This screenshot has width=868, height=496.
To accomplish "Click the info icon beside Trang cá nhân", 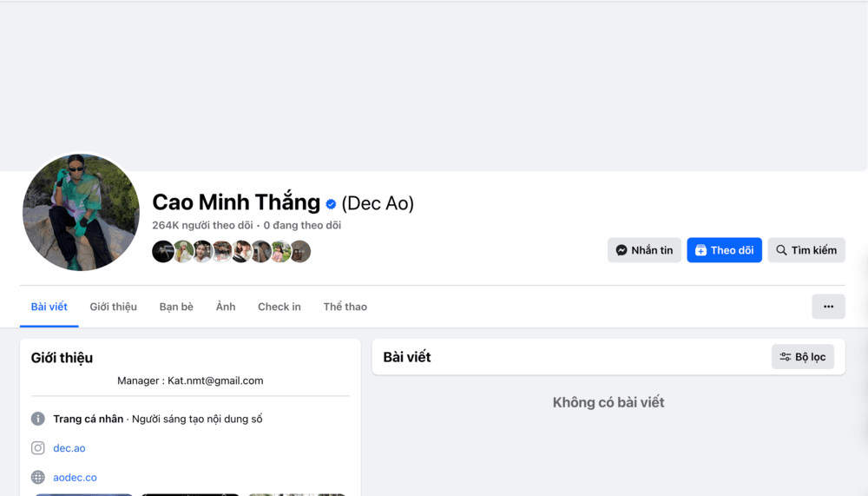I will pyautogui.click(x=38, y=419).
